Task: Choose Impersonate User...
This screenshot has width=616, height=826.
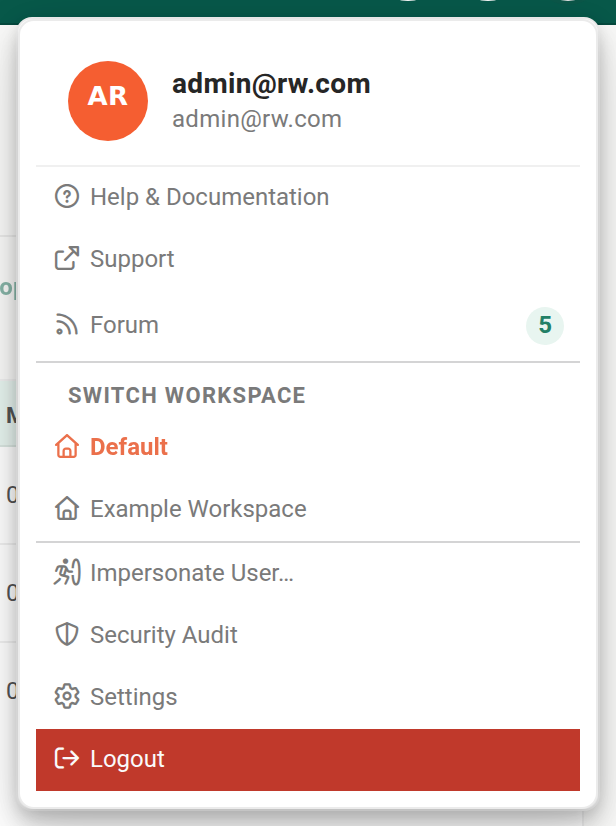Action: 308,573
